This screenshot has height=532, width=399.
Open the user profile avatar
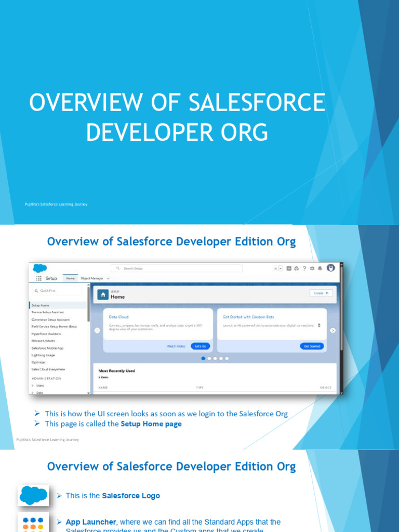tap(331, 268)
